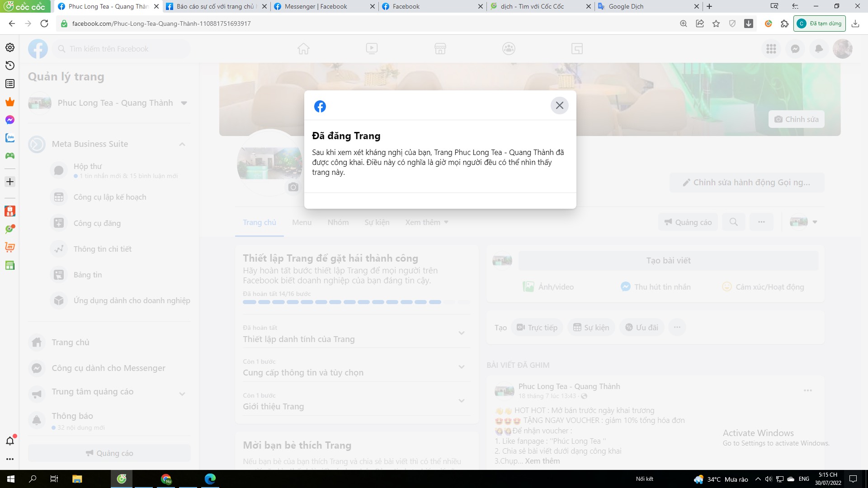This screenshot has height=488, width=868.
Task: Bookmark this page with the star icon
Action: tap(716, 23)
